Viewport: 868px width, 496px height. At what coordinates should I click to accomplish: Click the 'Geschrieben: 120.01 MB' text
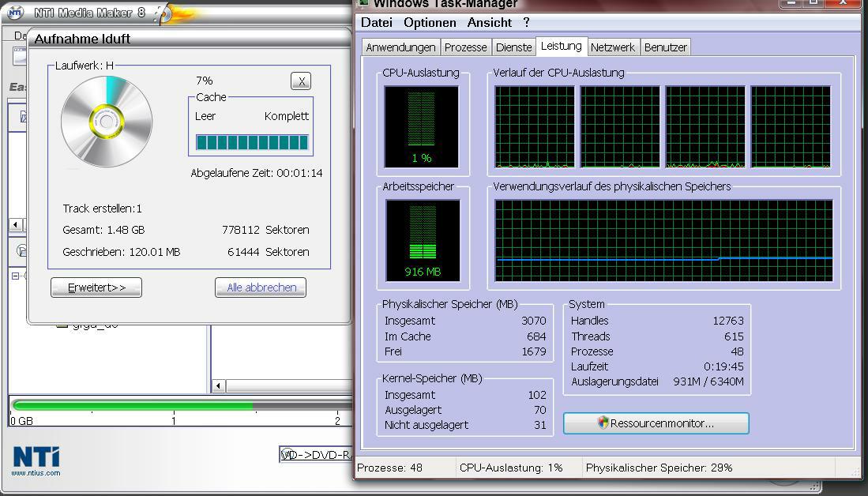click(x=121, y=252)
